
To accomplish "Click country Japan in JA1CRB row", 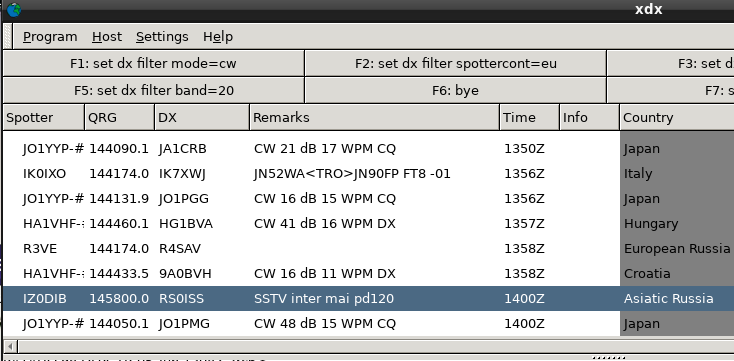I will click(642, 149).
